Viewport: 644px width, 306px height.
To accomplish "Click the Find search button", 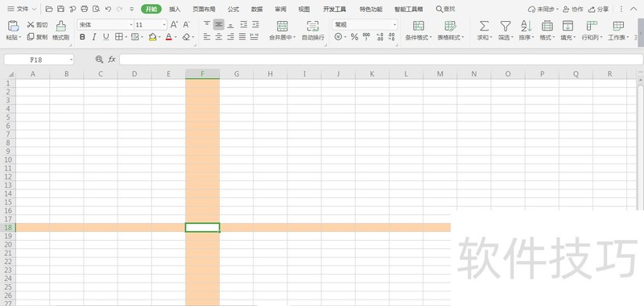I will click(445, 9).
